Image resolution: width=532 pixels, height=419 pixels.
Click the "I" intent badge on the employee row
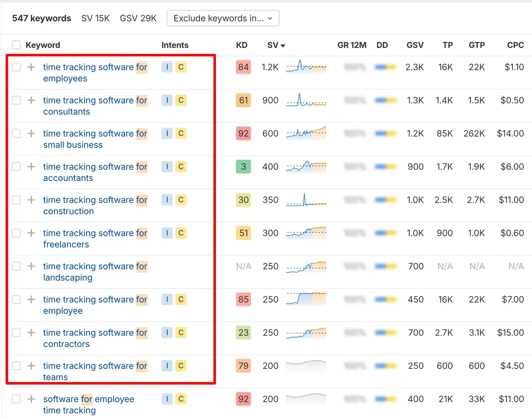coord(167,299)
